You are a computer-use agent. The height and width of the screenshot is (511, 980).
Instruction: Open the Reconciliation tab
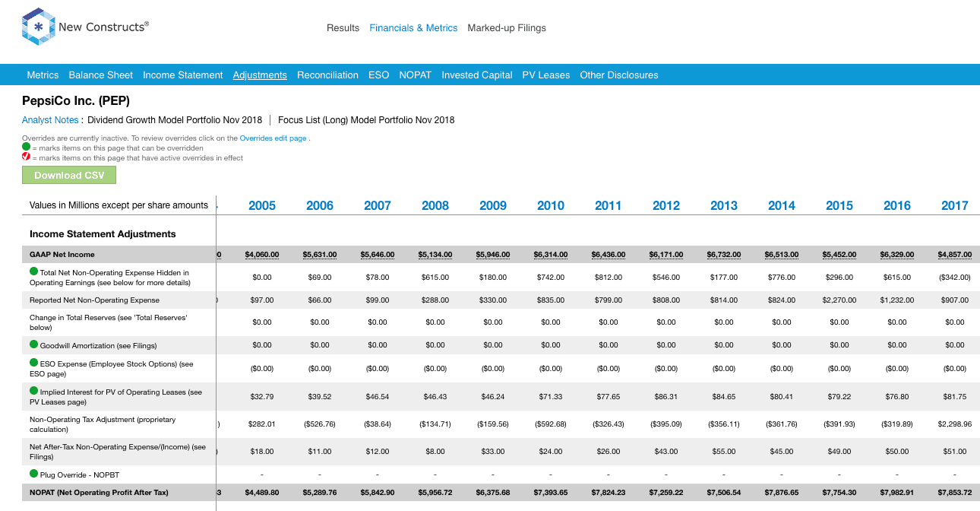pyautogui.click(x=327, y=75)
